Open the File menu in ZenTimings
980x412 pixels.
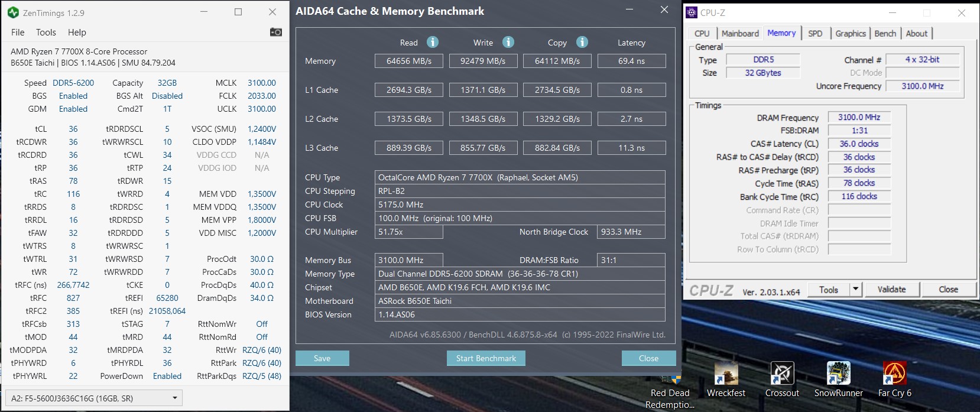coord(18,33)
